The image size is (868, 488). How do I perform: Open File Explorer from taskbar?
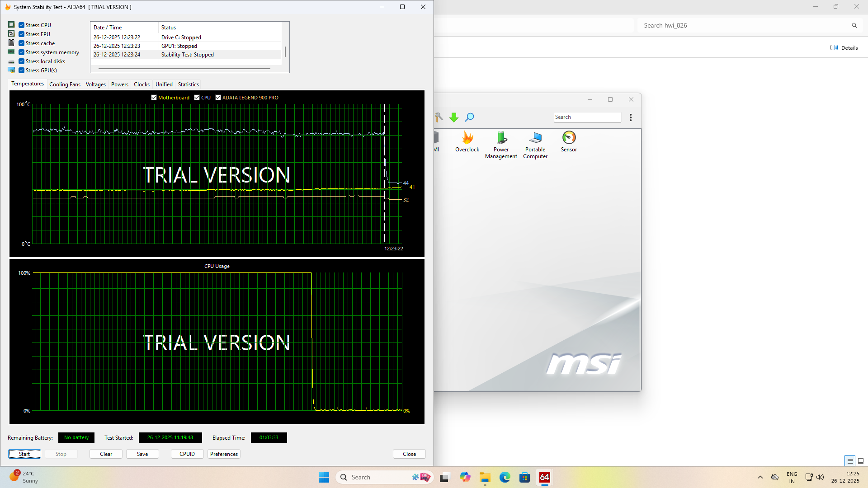click(485, 477)
